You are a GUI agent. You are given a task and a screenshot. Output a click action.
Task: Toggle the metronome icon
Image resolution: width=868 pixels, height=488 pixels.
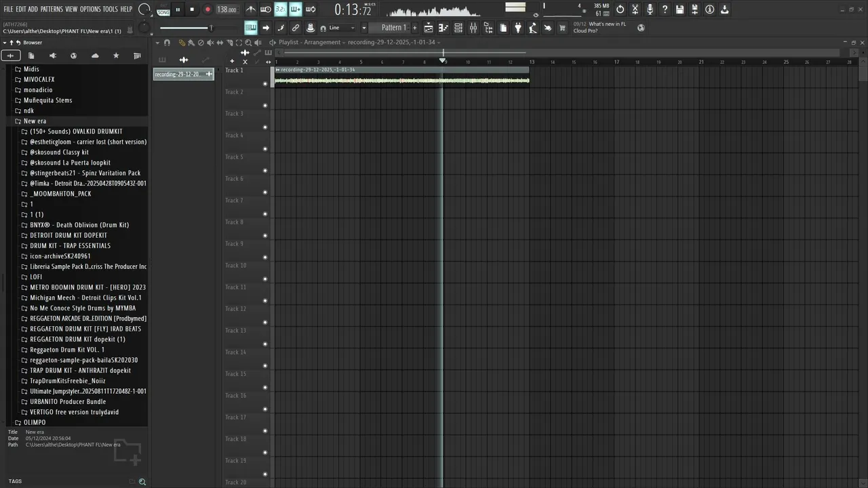pyautogui.click(x=251, y=9)
